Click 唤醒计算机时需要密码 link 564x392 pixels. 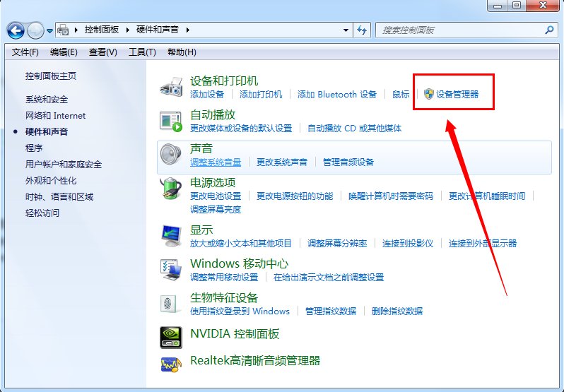click(x=391, y=196)
